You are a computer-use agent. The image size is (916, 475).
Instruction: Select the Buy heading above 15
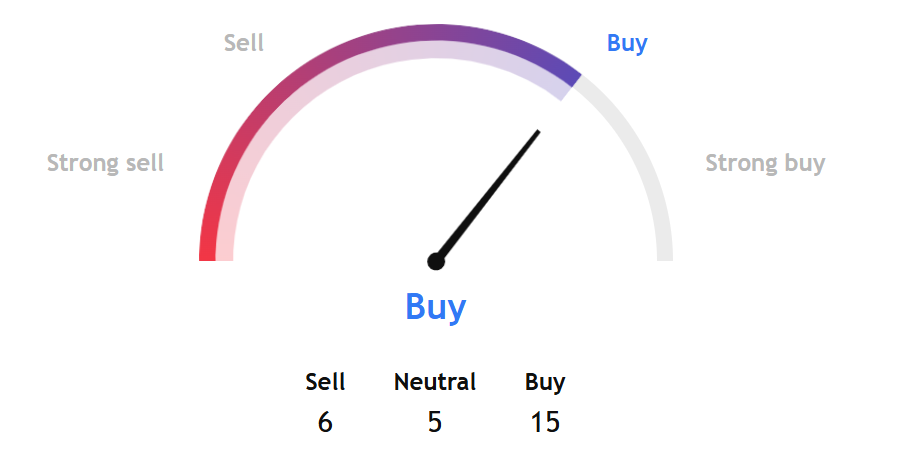point(544,383)
